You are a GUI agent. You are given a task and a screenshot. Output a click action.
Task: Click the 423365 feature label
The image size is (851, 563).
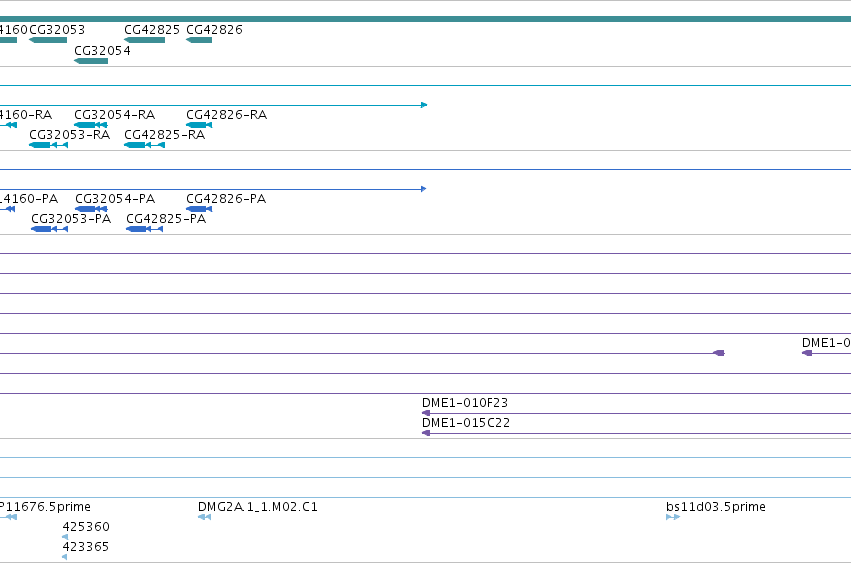pyautogui.click(x=86, y=547)
